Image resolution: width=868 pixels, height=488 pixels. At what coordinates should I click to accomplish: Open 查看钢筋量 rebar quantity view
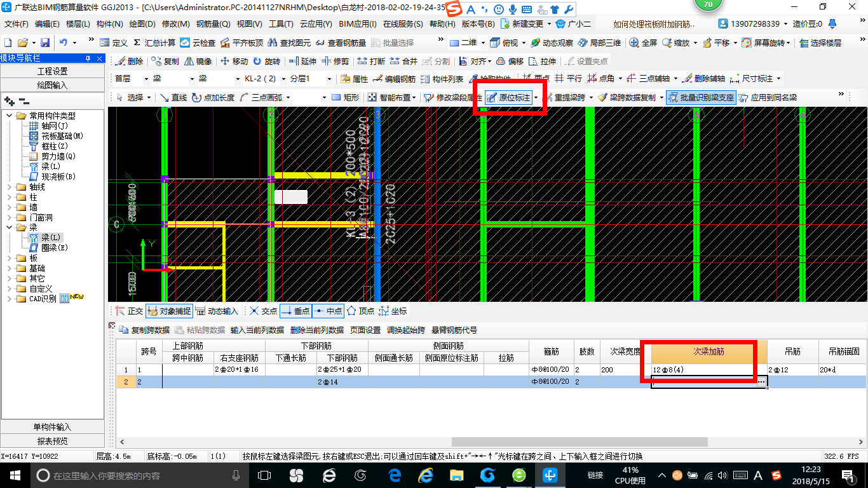pyautogui.click(x=341, y=43)
